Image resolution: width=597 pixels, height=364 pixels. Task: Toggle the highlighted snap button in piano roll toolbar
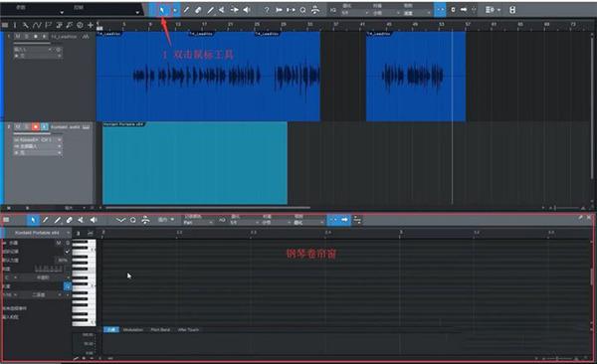point(333,220)
